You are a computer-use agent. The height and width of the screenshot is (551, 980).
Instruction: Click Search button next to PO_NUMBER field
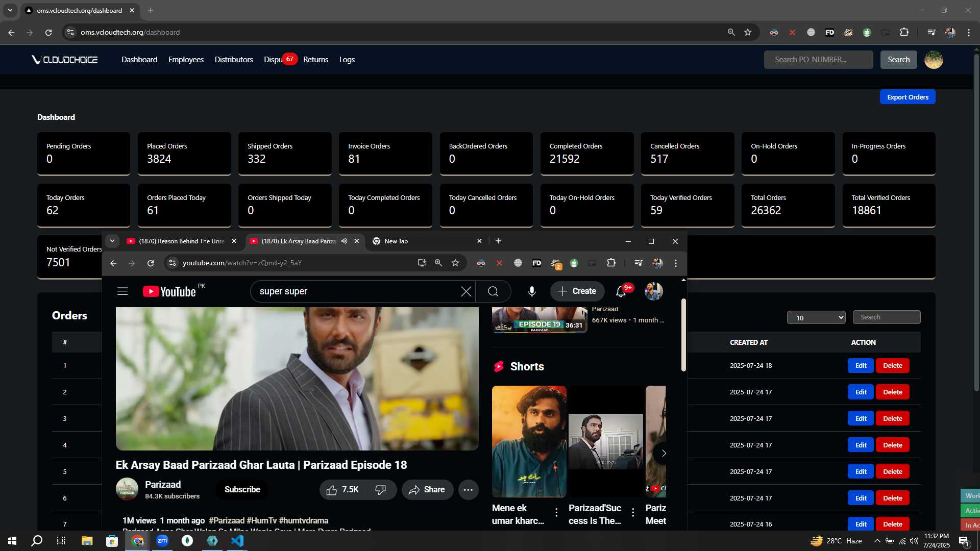[898, 60]
